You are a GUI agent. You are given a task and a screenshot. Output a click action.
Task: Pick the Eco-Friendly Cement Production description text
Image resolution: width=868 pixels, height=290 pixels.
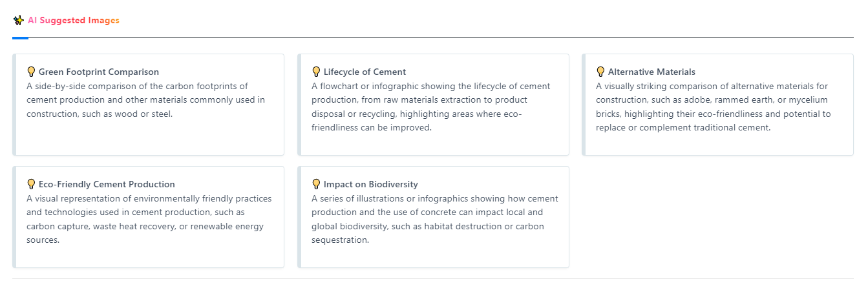pos(149,220)
